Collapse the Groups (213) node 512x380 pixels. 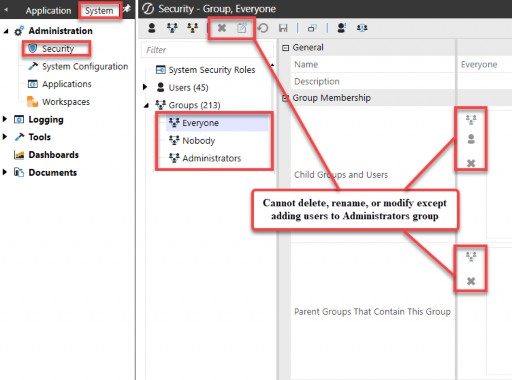coord(146,105)
